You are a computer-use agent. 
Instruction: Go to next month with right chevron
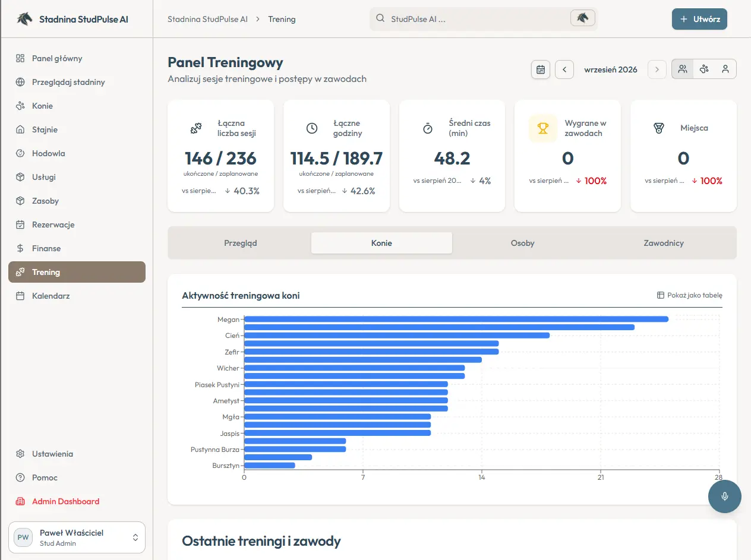click(x=657, y=69)
